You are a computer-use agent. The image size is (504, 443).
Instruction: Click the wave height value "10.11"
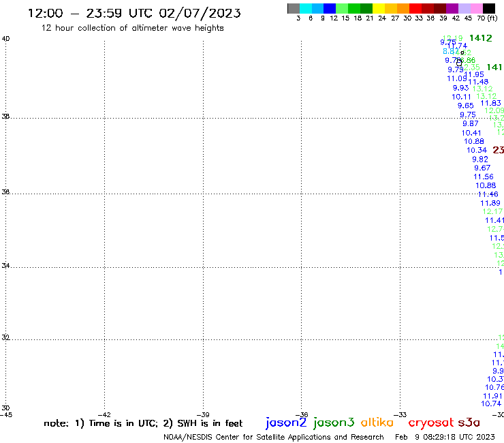[x=461, y=97]
